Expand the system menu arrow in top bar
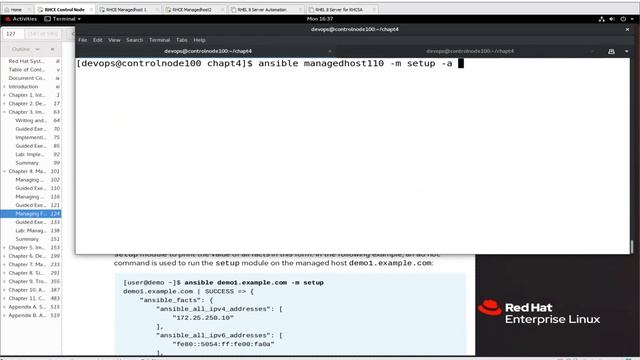The width and height of the screenshot is (640, 360). click(x=632, y=19)
